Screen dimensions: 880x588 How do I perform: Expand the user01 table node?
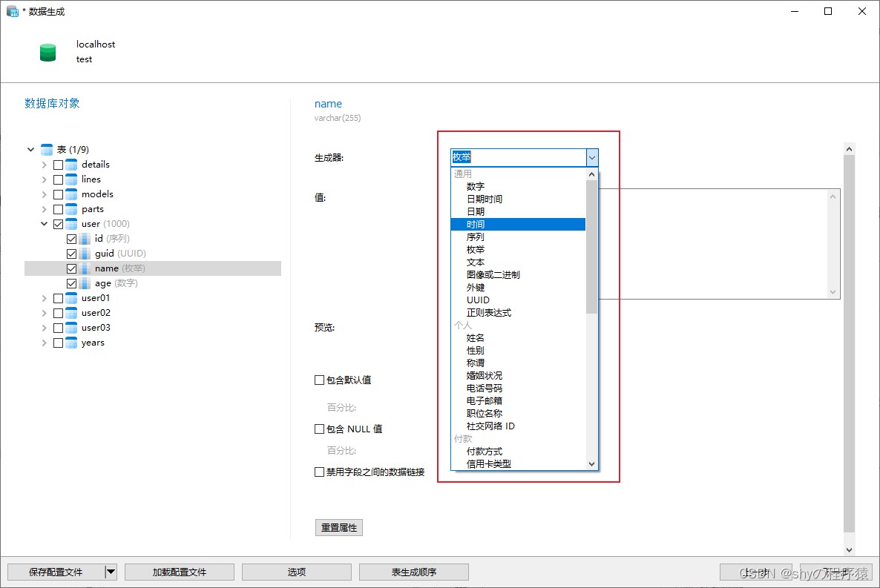(45, 299)
